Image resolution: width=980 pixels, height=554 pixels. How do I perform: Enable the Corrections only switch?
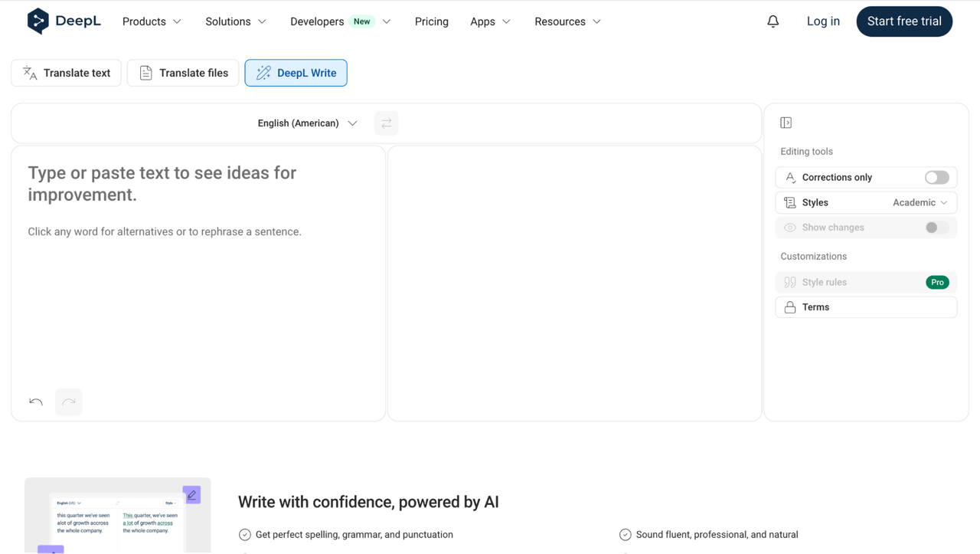click(937, 178)
